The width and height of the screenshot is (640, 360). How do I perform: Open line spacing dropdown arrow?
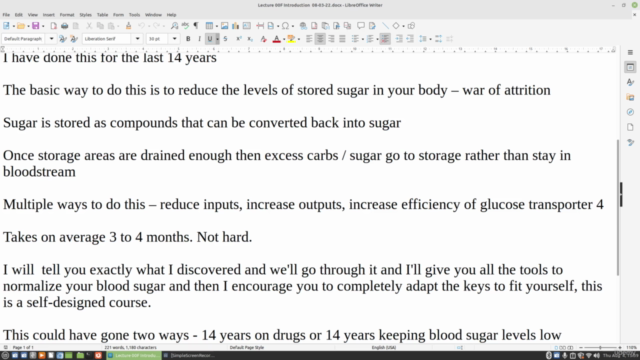pyautogui.click(x=430, y=39)
